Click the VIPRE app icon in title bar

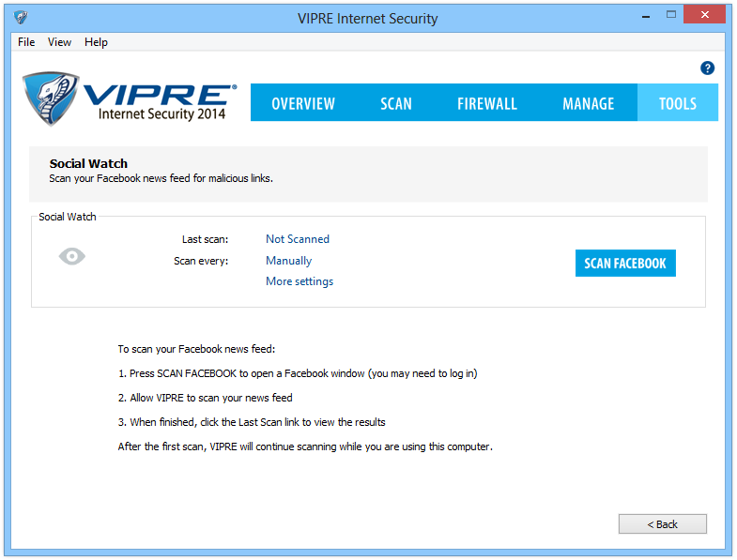21,18
